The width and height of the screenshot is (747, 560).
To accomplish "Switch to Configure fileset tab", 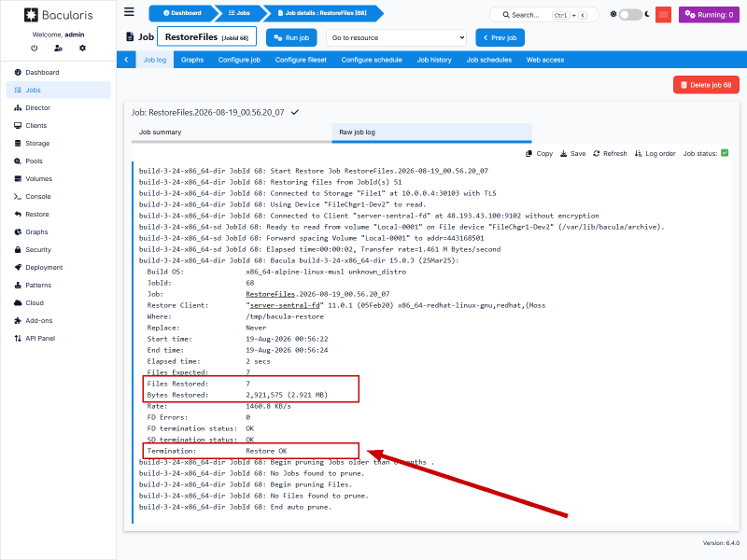I will (x=301, y=60).
